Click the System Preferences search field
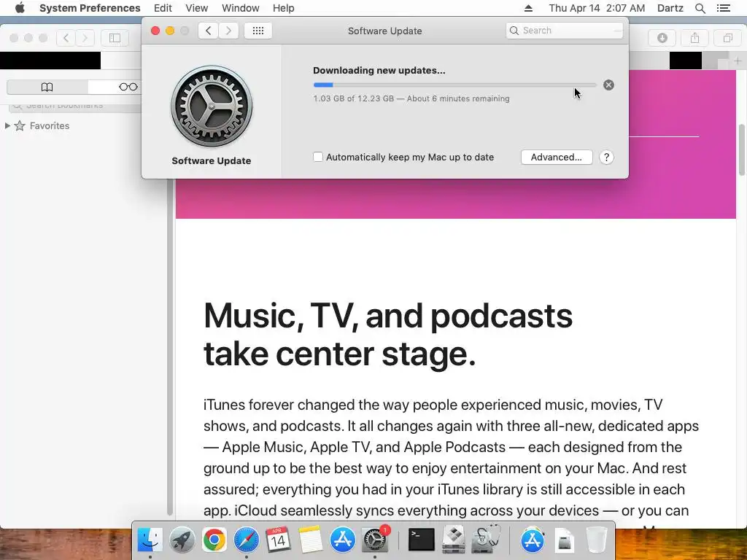Viewport: 747px width, 560px height. (565, 31)
